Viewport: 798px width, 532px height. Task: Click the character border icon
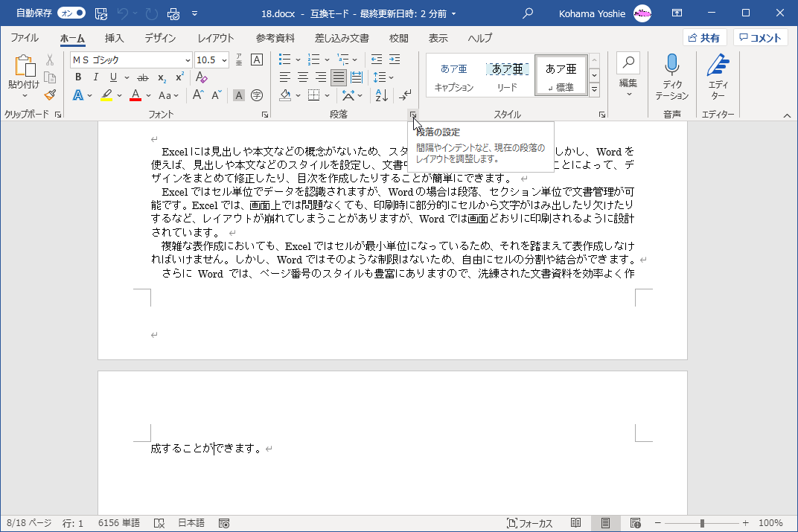pos(257,60)
